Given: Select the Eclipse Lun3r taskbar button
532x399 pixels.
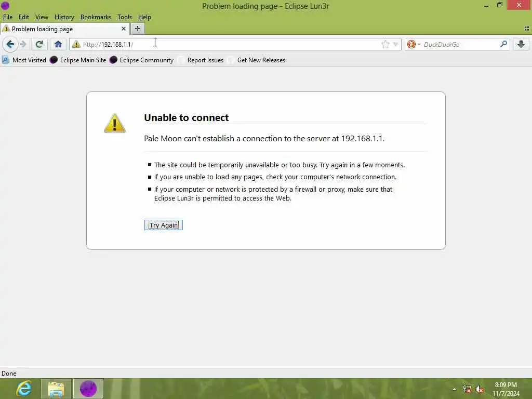Looking at the screenshot, I should tap(88, 389).
